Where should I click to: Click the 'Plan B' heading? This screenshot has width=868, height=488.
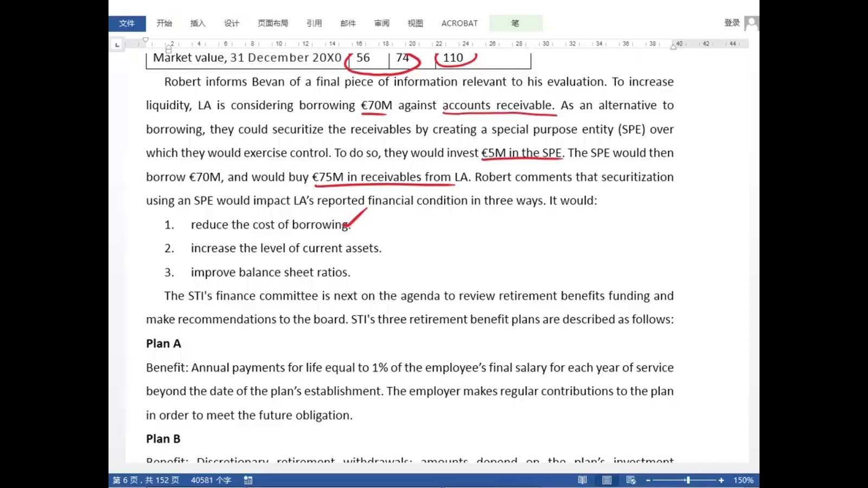tap(163, 439)
